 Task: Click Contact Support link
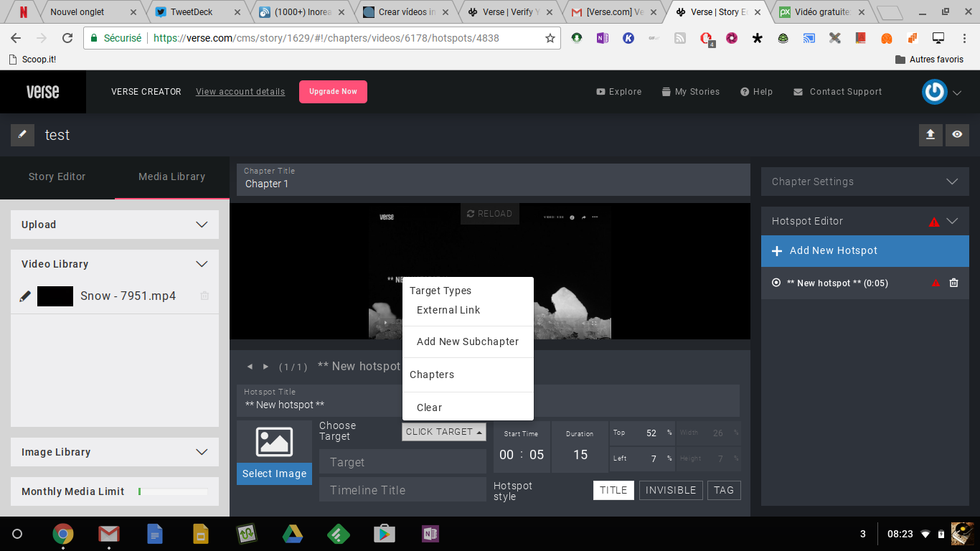click(x=838, y=92)
